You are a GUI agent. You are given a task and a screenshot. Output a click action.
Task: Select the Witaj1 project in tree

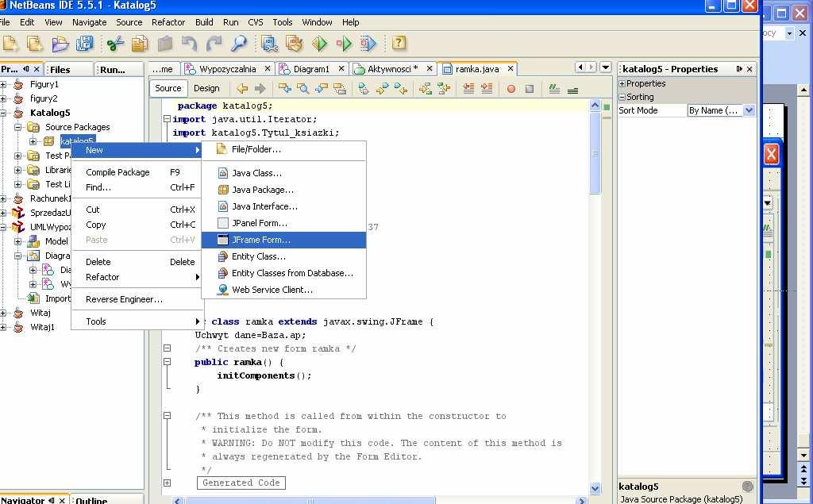42,327
